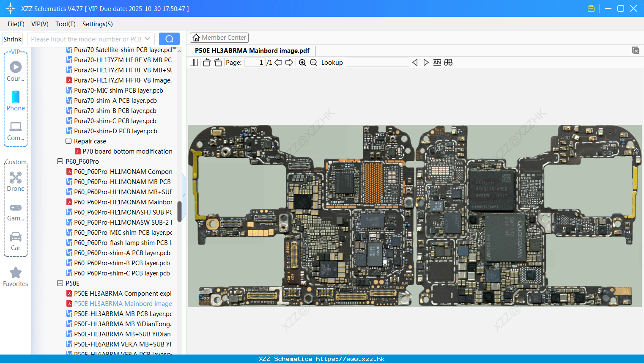Open the XZZ website link in status bar
This screenshot has width=644, height=363.
[x=350, y=359]
